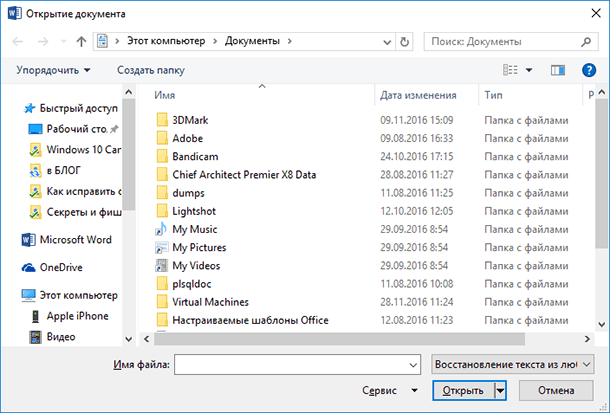Image resolution: width=610 pixels, height=413 pixels.
Task: Click the search magnifier icon
Action: 585,42
